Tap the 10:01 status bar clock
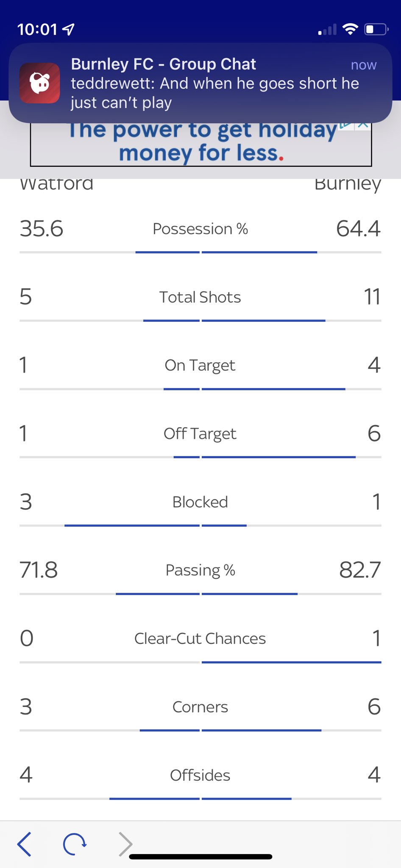The height and width of the screenshot is (868, 401). coord(37,29)
